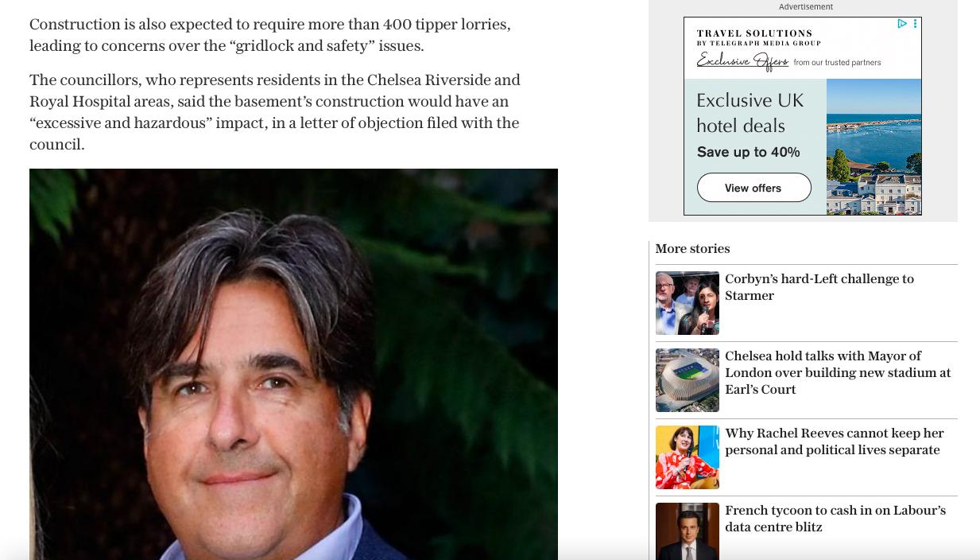Screen dimensions: 980x560
Task: Open the Chelsea new stadium talks story
Action: pos(838,372)
